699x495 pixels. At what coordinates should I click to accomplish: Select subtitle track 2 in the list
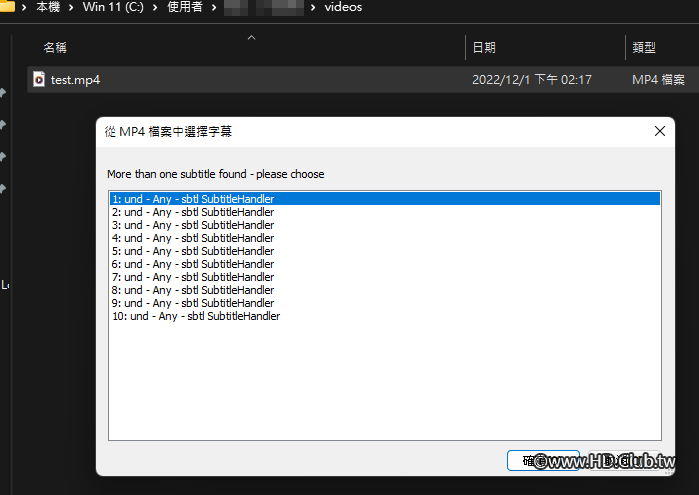click(x=385, y=212)
